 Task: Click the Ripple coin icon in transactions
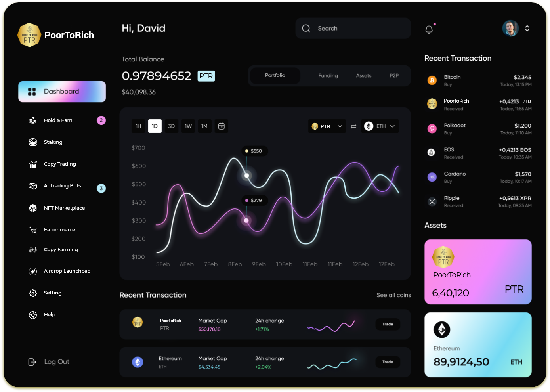pos(432,202)
